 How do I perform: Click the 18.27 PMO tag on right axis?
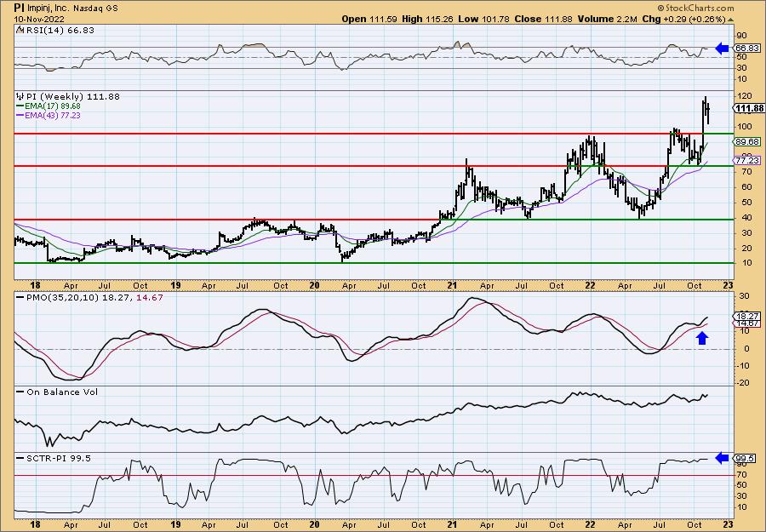[747, 316]
